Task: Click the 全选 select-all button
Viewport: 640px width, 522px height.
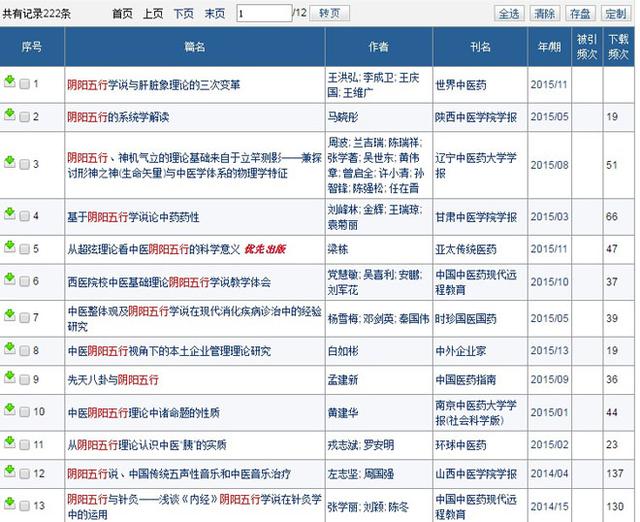Action: pos(509,14)
